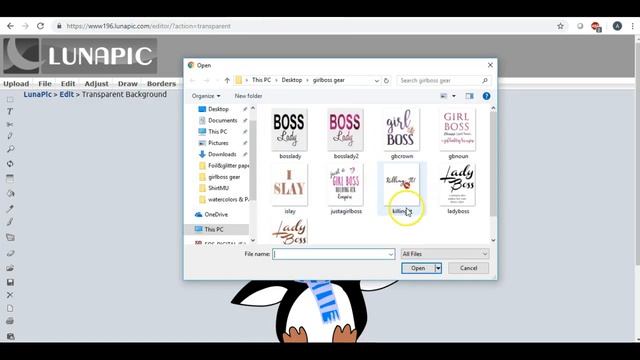Click the X close image tool icon
This screenshot has height=360, width=640.
[10, 295]
